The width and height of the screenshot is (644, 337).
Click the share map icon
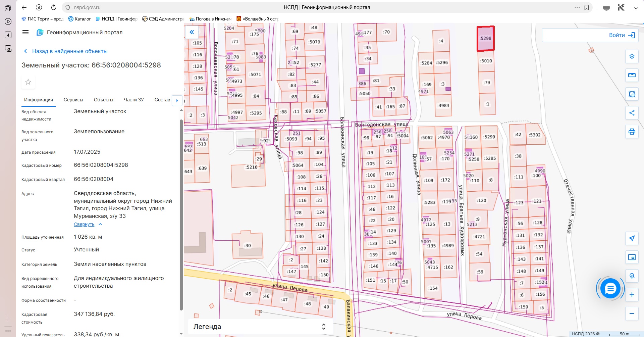coord(632,113)
